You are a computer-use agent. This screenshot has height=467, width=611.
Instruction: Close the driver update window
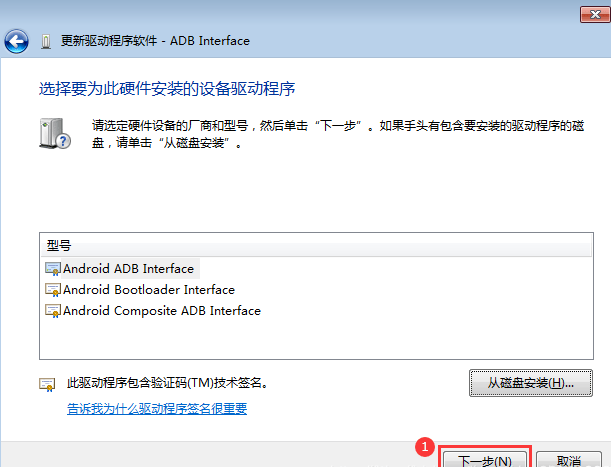595,15
